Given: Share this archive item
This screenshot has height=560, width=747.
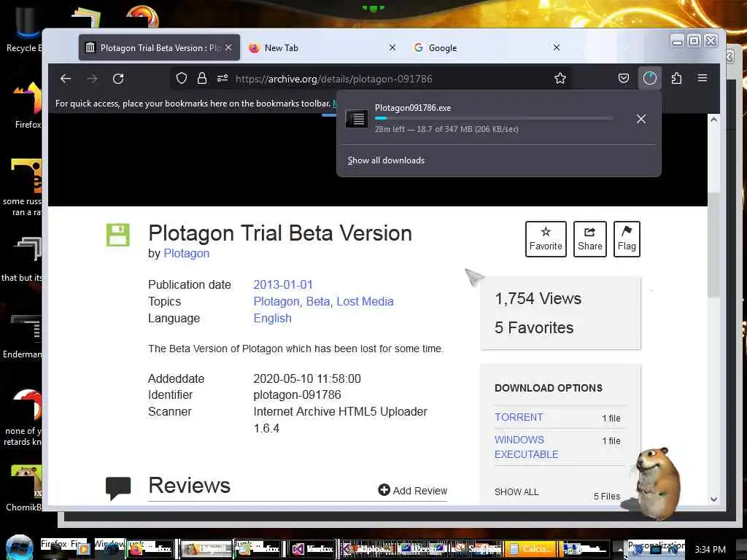Looking at the screenshot, I should pos(589,239).
